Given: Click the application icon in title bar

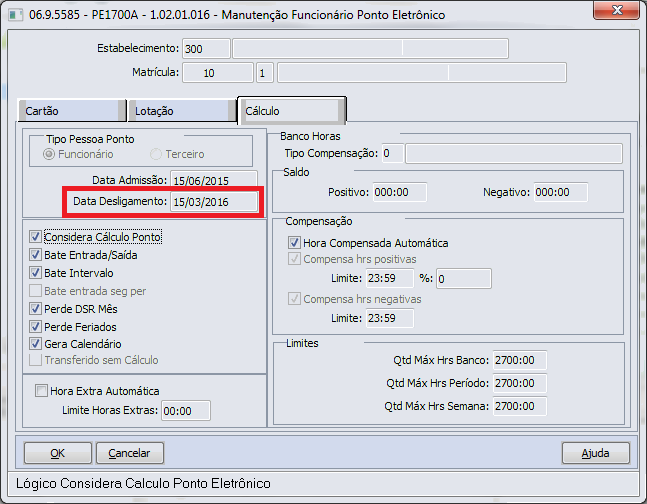Looking at the screenshot, I should (x=15, y=15).
